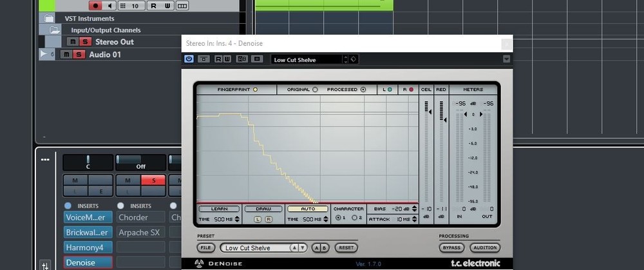Enable Write automation on the top track

(x=167, y=6)
